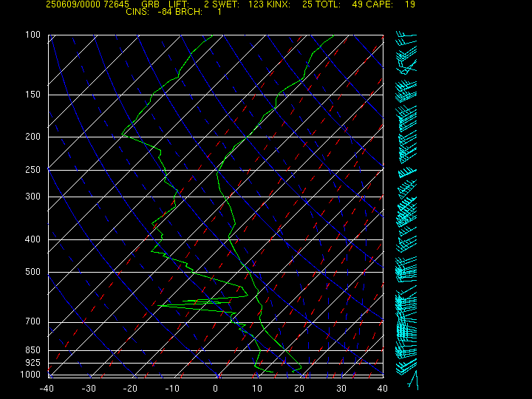Viewport: 532px width, 399px height.
Task: Click the 'TOTL: 49' index reading
Action: (x=341, y=4)
